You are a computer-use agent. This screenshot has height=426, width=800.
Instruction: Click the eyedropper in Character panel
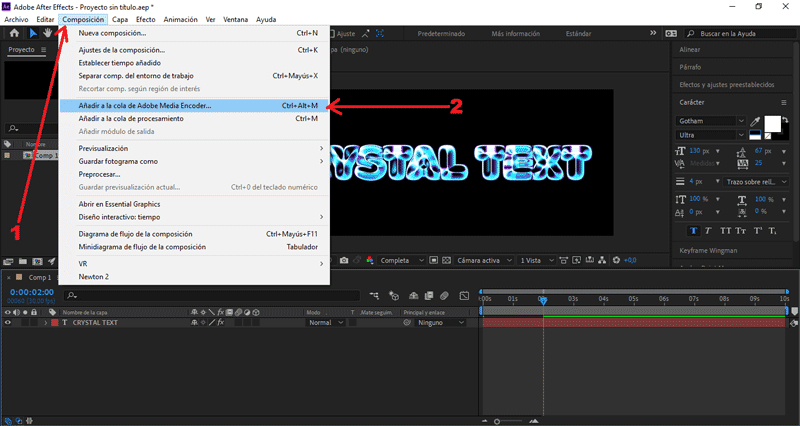(x=755, y=121)
